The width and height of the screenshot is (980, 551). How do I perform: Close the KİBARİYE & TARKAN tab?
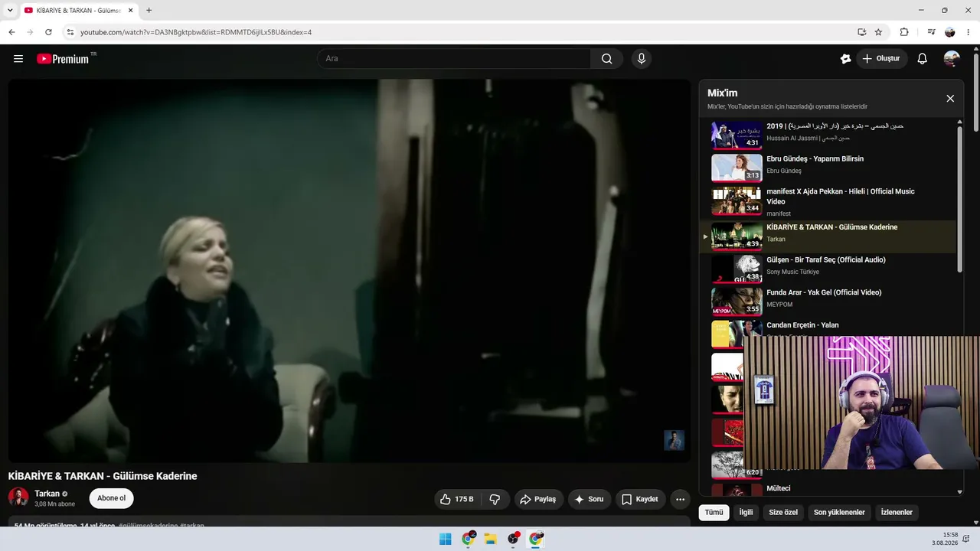(131, 11)
